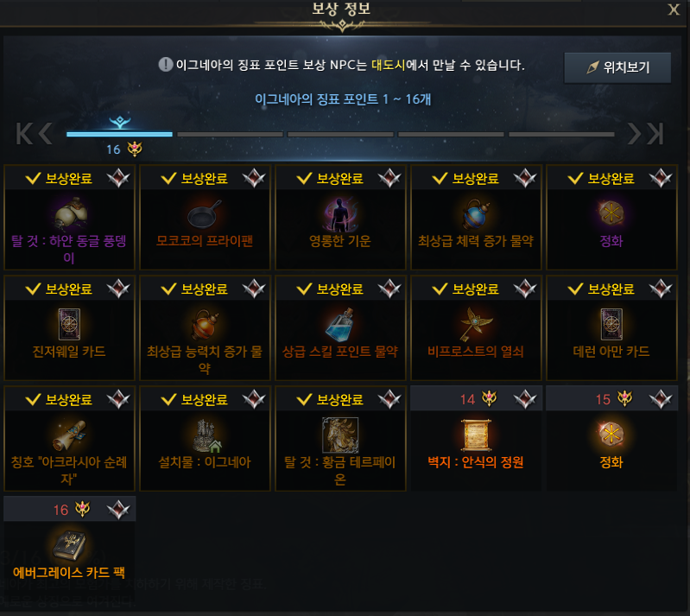This screenshot has height=616, width=690.
Task: Jump to the last reward page arrow
Action: 655,133
